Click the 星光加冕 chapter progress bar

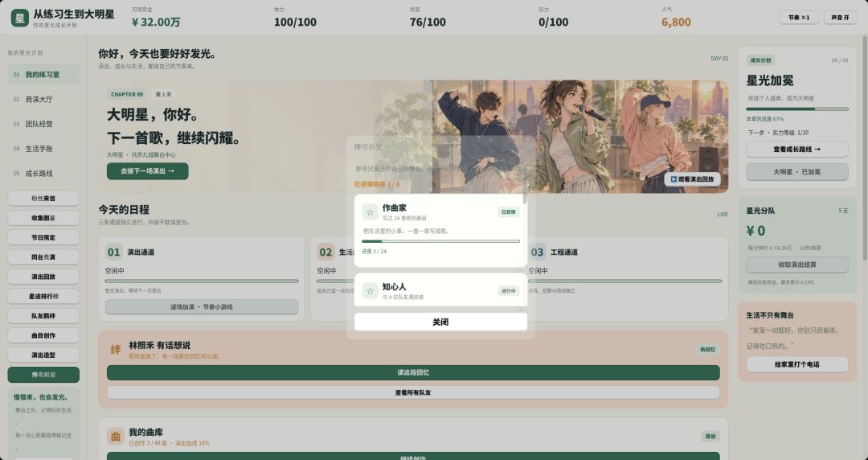pos(796,109)
